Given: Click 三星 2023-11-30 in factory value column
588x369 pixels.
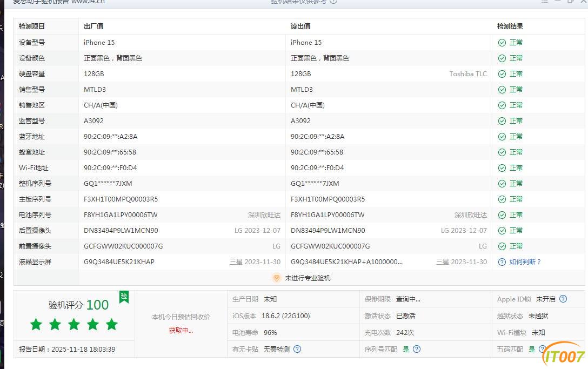Looking at the screenshot, I should point(255,261).
